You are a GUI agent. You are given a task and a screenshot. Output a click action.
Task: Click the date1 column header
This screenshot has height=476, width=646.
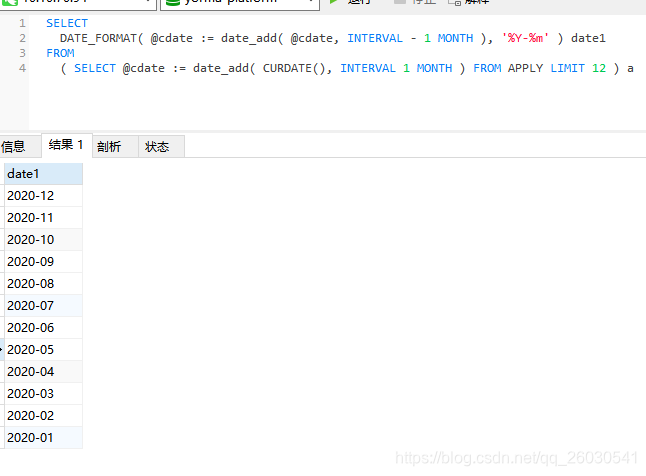43,174
